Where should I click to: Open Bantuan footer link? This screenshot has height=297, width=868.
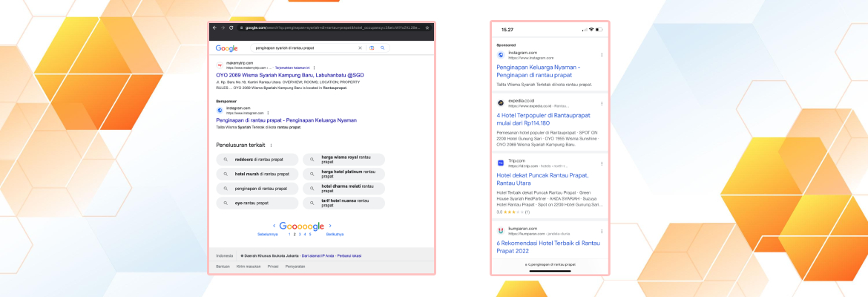[223, 267]
